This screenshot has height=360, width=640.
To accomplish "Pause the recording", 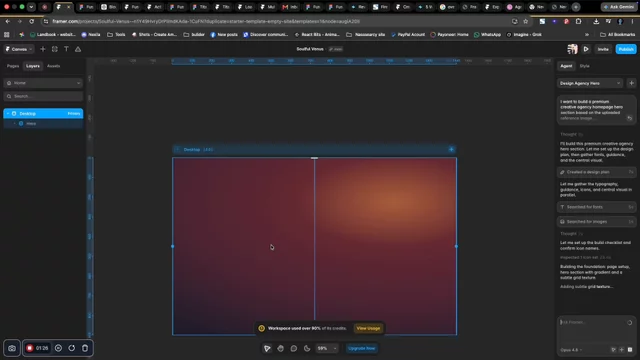I will [58, 348].
